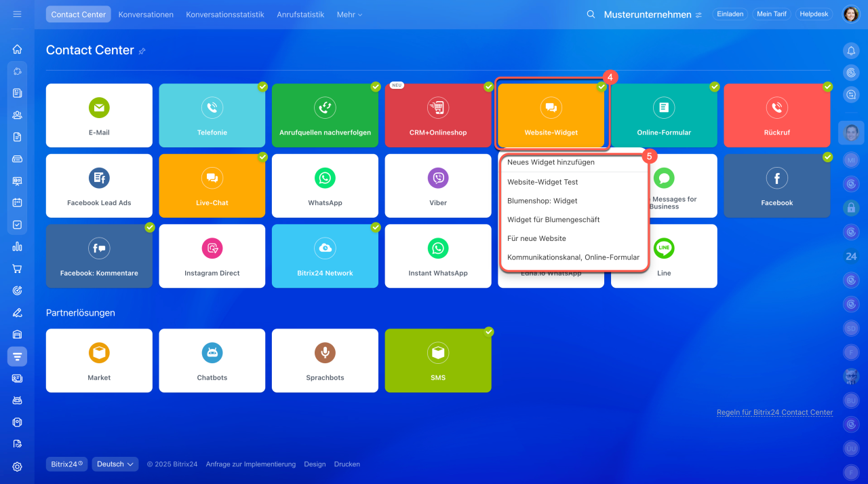Open the Bitrix24 Network card

(x=325, y=256)
